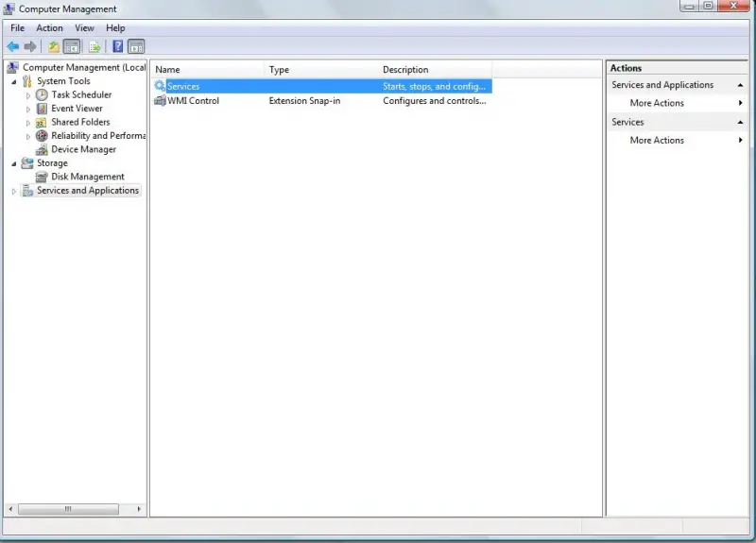Image resolution: width=756 pixels, height=543 pixels.
Task: Click the Up one level folder icon
Action: point(54,46)
